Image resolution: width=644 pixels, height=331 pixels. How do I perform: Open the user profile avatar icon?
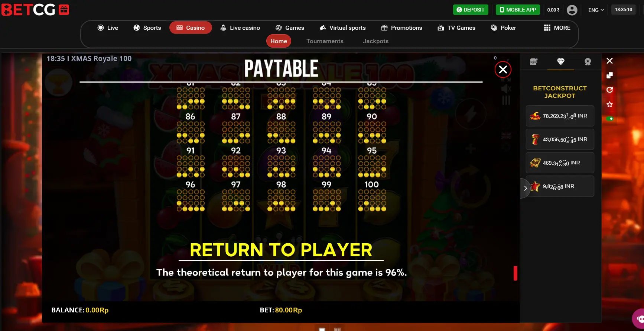572,10
